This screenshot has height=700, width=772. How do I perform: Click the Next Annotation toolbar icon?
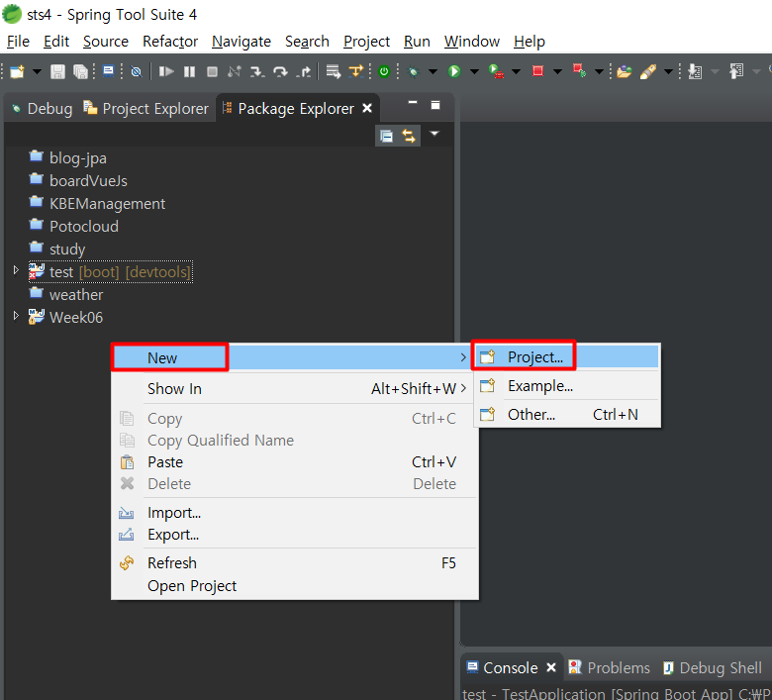point(695,72)
